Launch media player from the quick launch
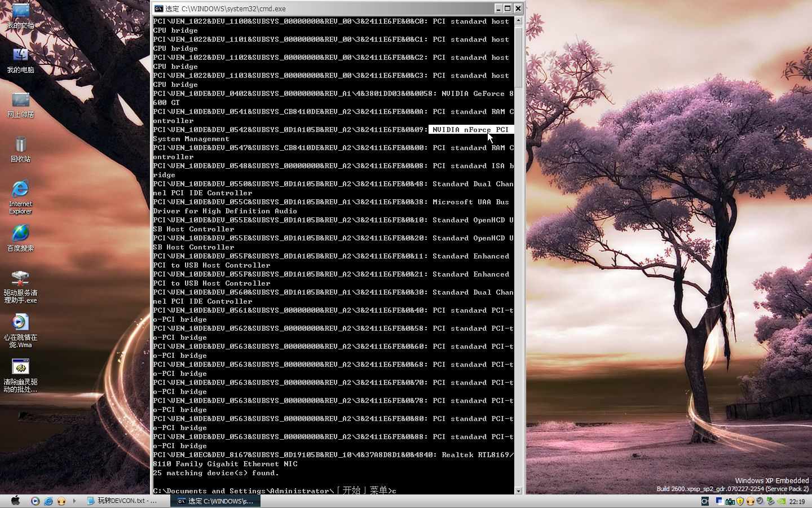 pos(36,501)
